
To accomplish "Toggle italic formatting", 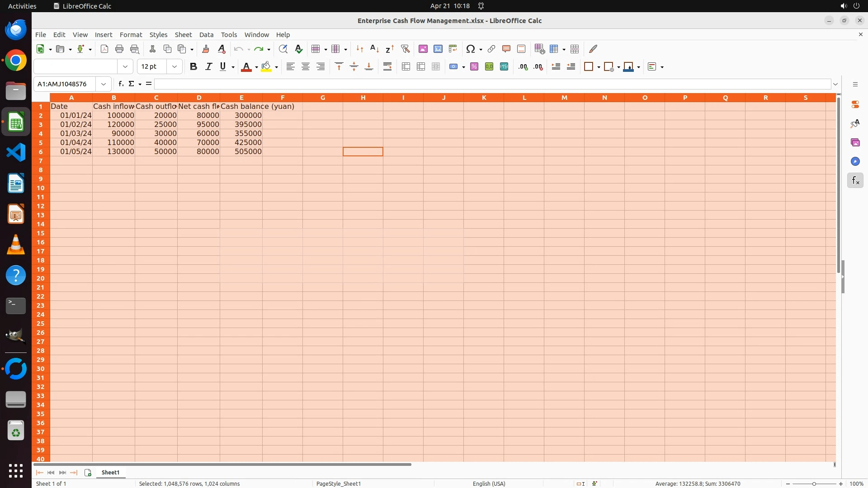I will 208,67.
